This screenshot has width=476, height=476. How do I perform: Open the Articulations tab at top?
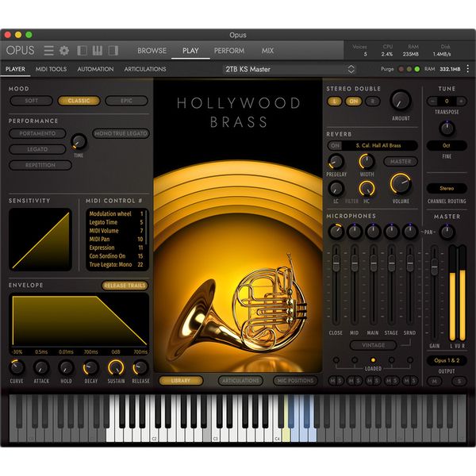point(145,69)
